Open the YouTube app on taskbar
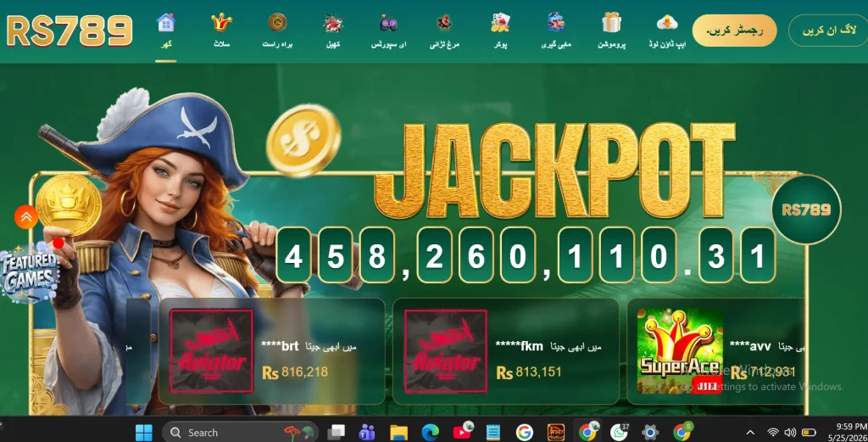The image size is (868, 442). 462,432
